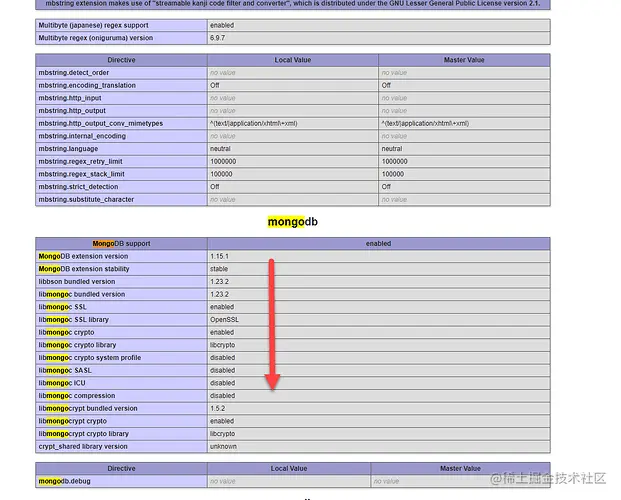Click the mongodb section heading

[x=293, y=222]
